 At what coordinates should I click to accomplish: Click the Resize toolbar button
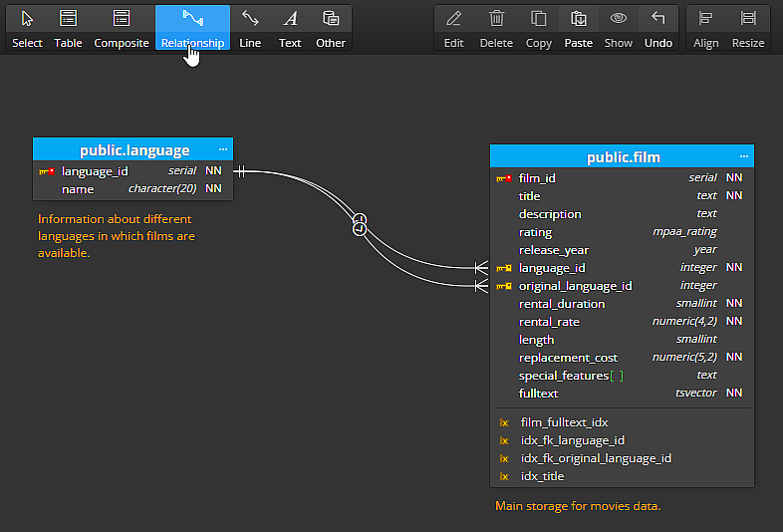coord(747,28)
